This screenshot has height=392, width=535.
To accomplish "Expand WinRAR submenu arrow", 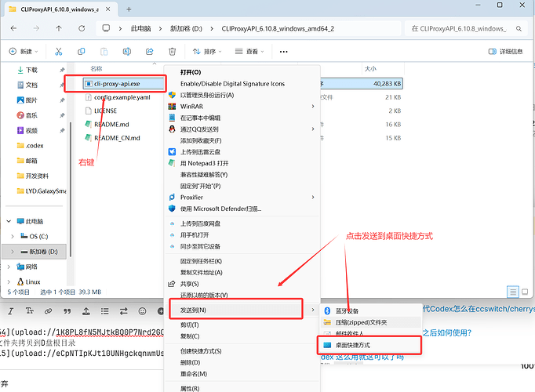I will (313, 107).
